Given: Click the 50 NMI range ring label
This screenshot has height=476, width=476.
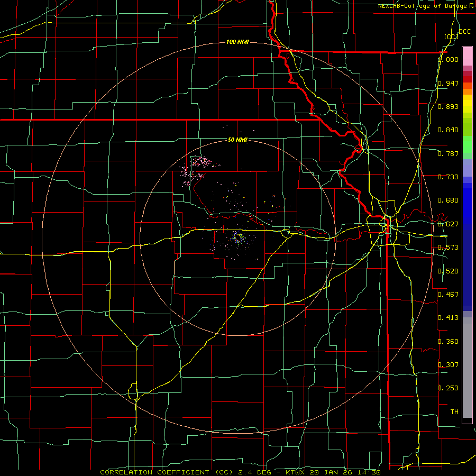Looking at the screenshot, I should pyautogui.click(x=237, y=140).
